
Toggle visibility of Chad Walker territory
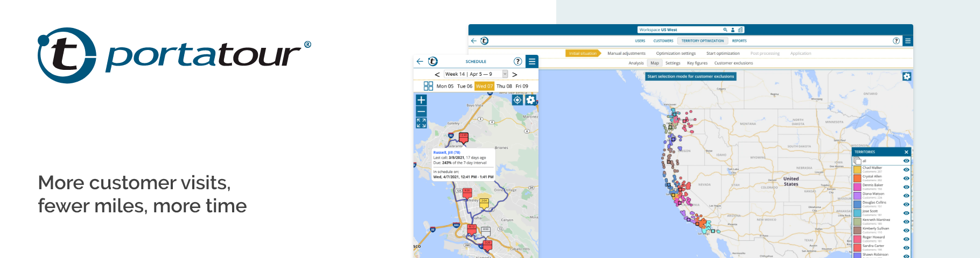906,169
